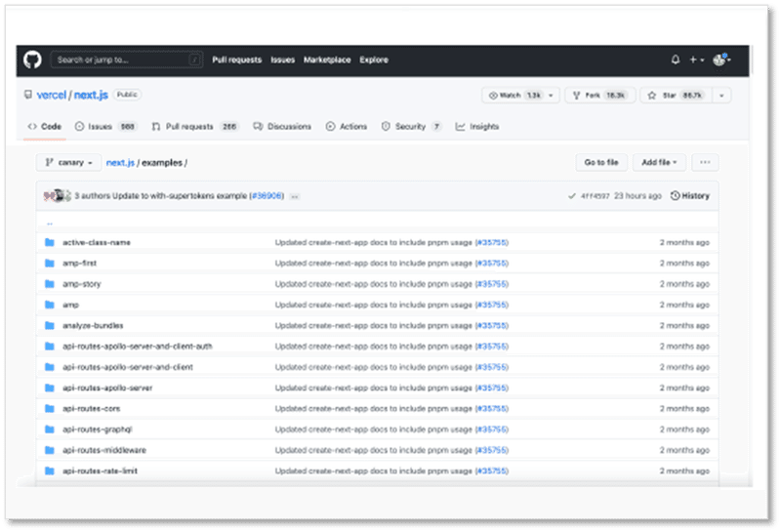781x532 pixels.
Task: Open the analyze-bundles folder name
Action: point(93,326)
